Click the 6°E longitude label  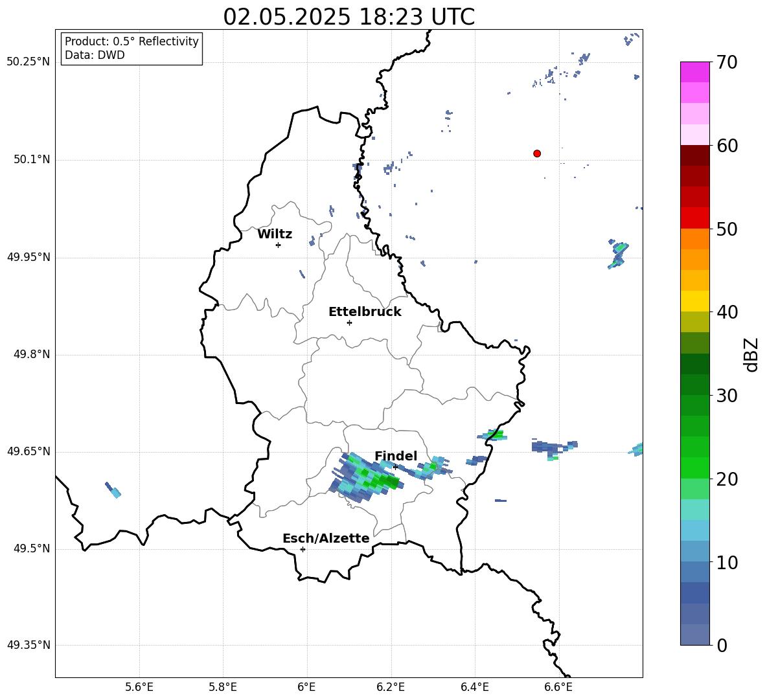[x=306, y=688]
